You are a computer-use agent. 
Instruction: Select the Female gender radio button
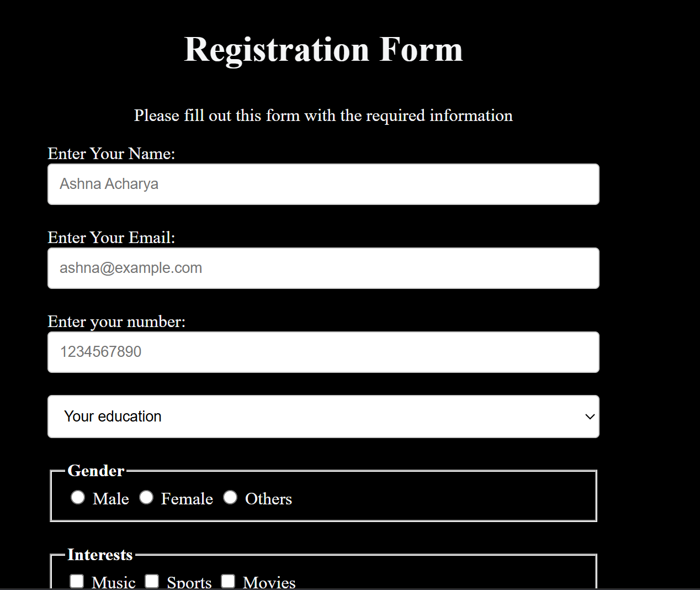(x=146, y=497)
